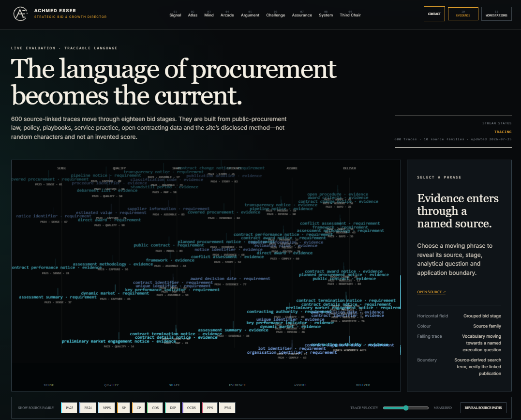
Task: Click the TRACING stream status label
Action: click(503, 132)
